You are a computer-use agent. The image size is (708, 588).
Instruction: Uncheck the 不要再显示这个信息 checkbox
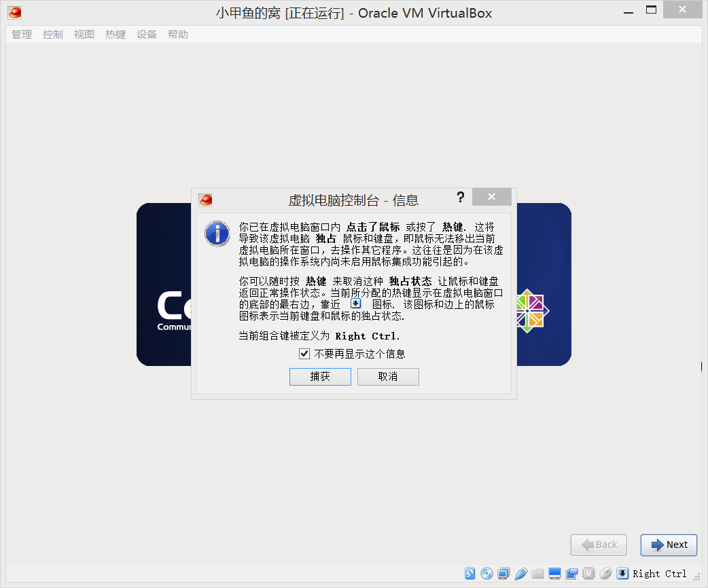point(304,354)
